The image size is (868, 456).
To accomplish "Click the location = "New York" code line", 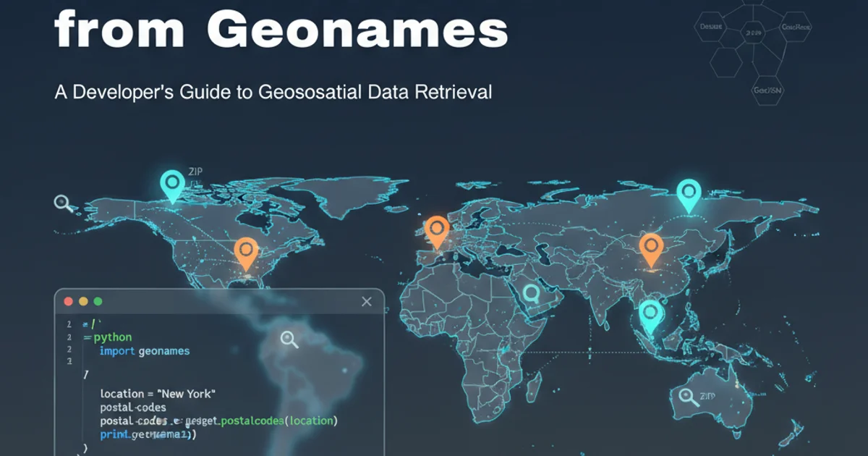I will pyautogui.click(x=158, y=393).
